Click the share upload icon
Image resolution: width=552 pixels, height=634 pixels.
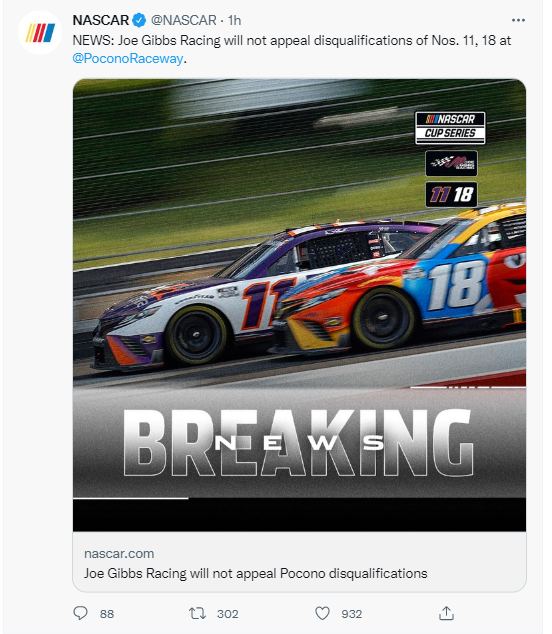click(446, 613)
